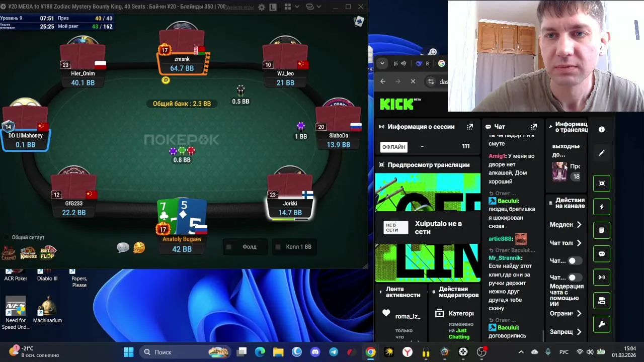Screen dimensions: 644x362
Task: Open Machinarium desktop shortcut
Action: [x=47, y=310]
